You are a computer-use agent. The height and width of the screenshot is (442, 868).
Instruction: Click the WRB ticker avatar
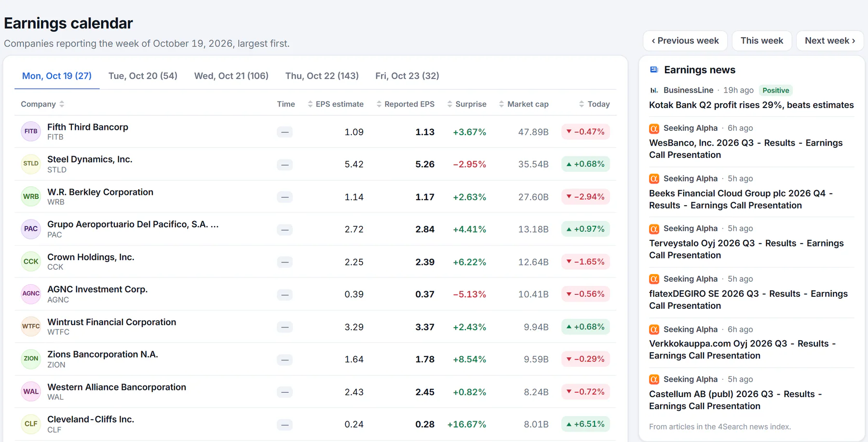(31, 196)
